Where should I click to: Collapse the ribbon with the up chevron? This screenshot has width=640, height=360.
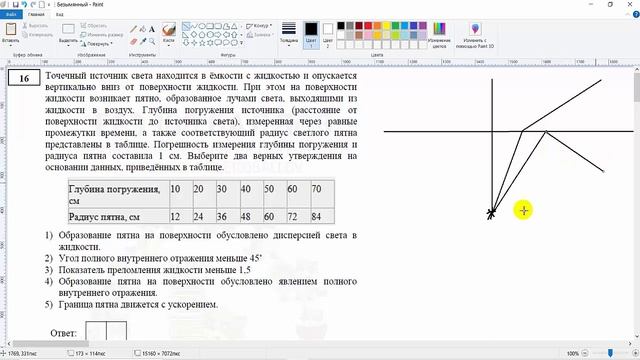pos(629,14)
